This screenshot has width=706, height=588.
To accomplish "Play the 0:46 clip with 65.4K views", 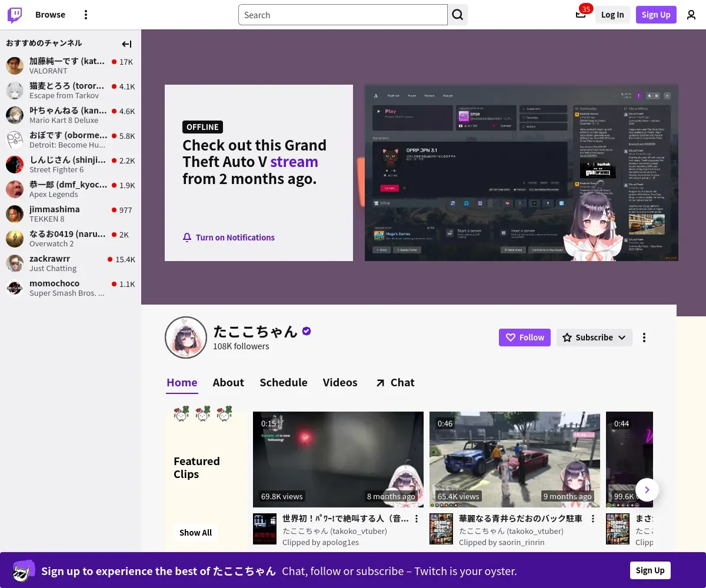I will 515,459.
